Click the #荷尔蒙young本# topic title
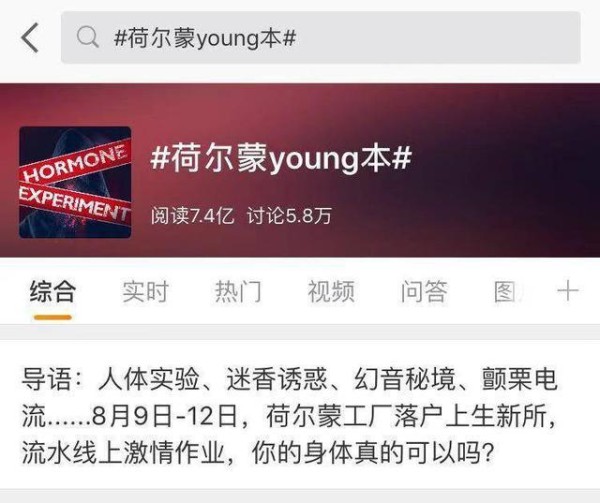The image size is (600, 503). pos(281,158)
